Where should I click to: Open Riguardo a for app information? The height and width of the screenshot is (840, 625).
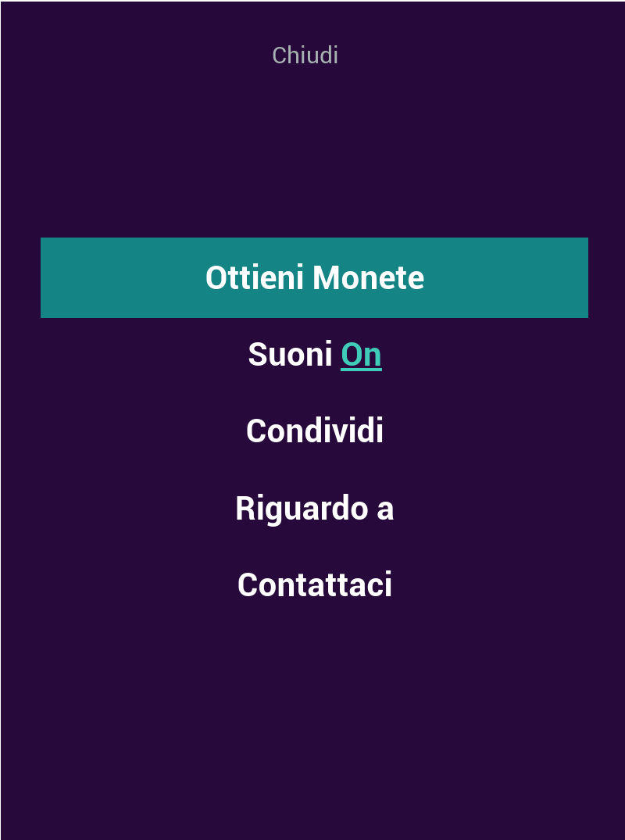tap(312, 507)
